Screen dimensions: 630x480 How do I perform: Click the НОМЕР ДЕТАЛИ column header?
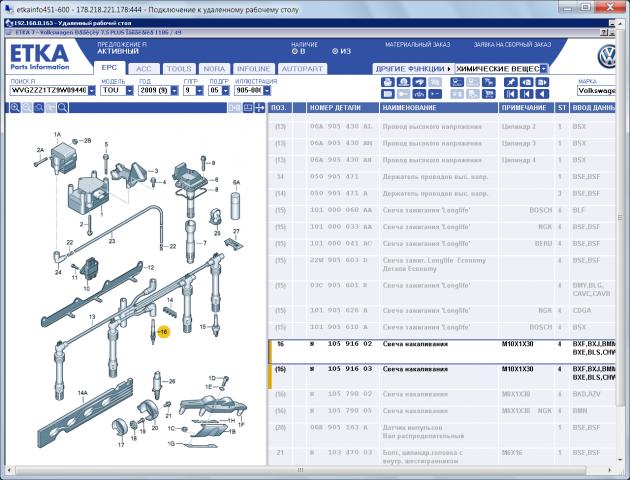tap(342, 108)
